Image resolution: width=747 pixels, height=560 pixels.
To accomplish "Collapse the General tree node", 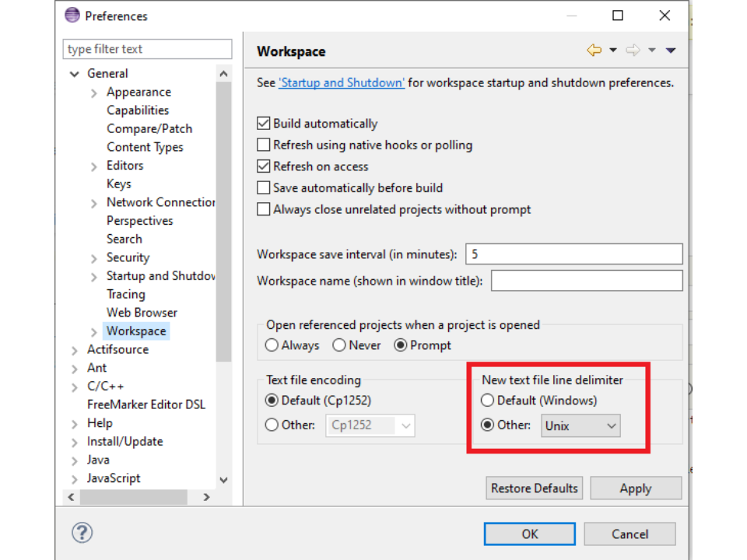I will [75, 74].
